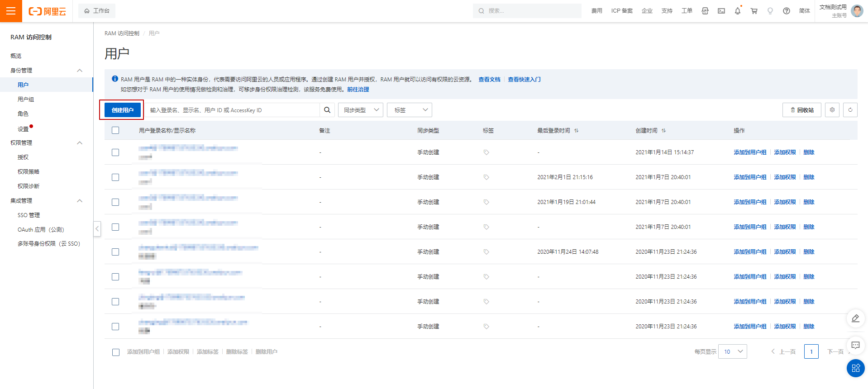868x389 pixels.
Task: Toggle the select-all checkbox in table header
Action: coord(115,130)
